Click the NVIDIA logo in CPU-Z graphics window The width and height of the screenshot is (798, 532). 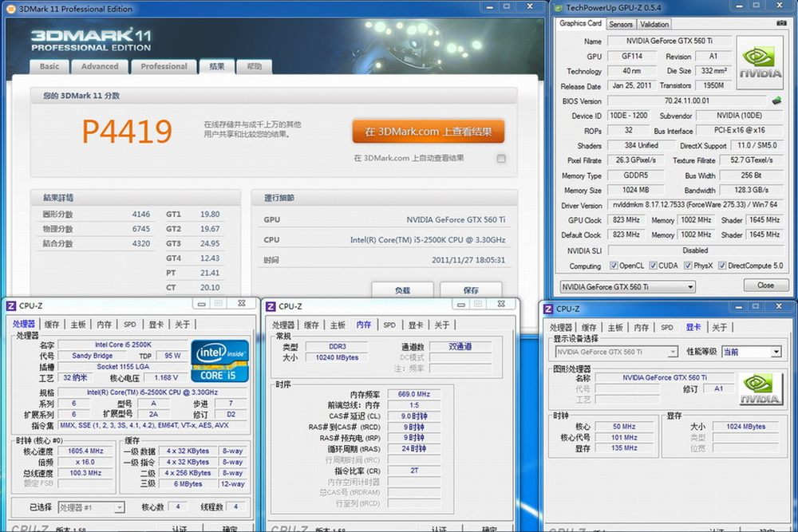tap(760, 389)
